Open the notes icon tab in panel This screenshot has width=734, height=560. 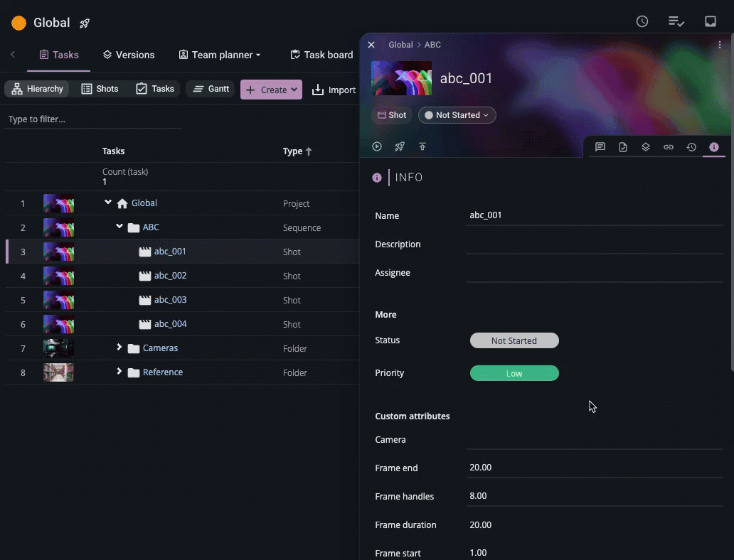(x=600, y=147)
